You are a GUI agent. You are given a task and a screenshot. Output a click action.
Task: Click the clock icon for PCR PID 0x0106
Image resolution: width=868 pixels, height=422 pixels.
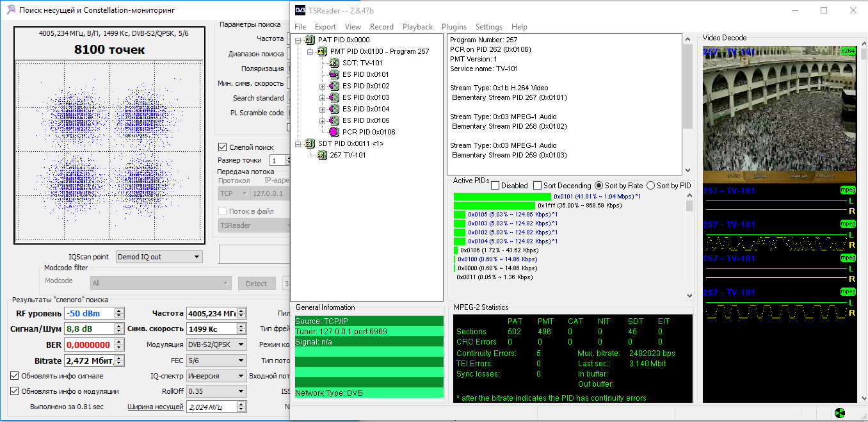334,132
